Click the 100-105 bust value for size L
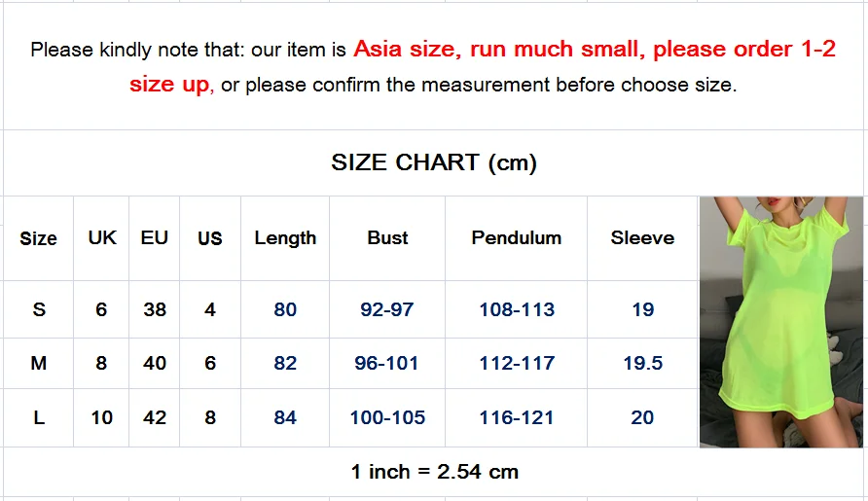Image resolution: width=868 pixels, height=501 pixels. coord(387,417)
